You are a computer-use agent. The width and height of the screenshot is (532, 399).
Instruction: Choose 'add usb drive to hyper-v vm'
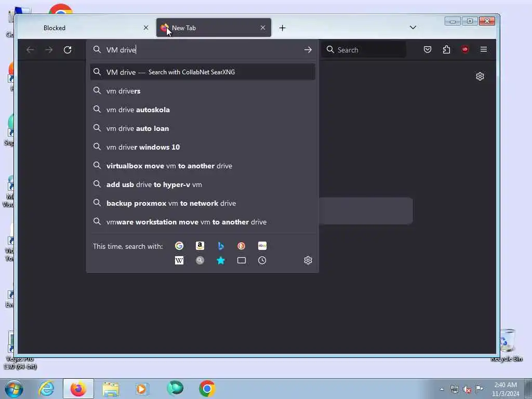[203, 184]
